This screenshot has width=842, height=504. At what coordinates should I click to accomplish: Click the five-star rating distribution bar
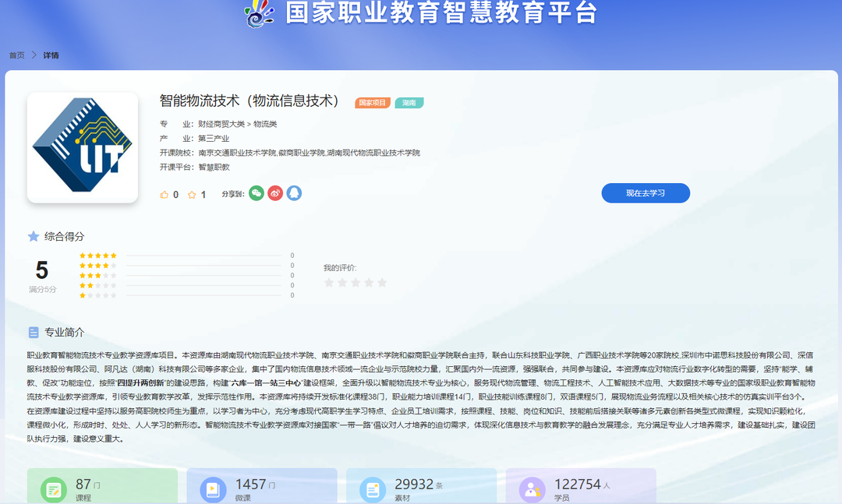click(x=203, y=256)
